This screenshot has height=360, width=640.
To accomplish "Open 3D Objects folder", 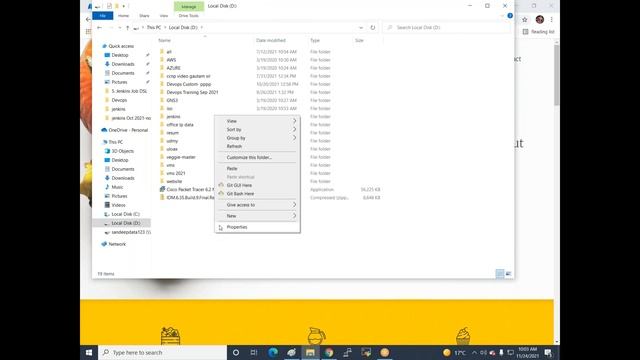I will click(122, 151).
